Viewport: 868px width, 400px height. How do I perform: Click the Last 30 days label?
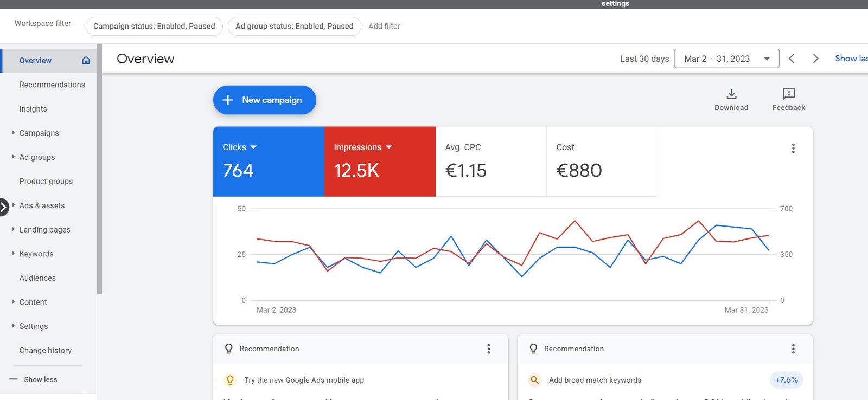click(x=644, y=59)
